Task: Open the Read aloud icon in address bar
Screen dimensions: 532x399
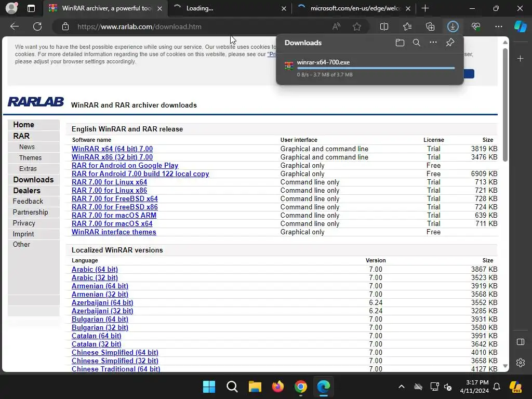Action: pos(336,26)
